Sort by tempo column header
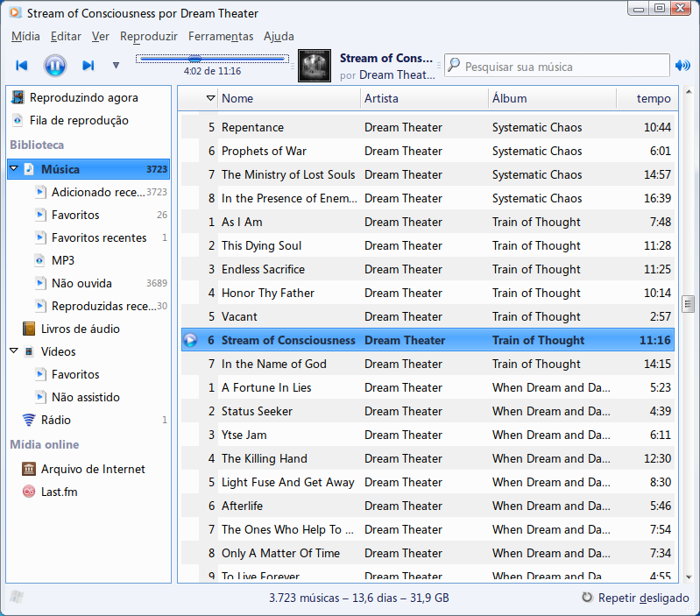700x616 pixels. [x=647, y=98]
